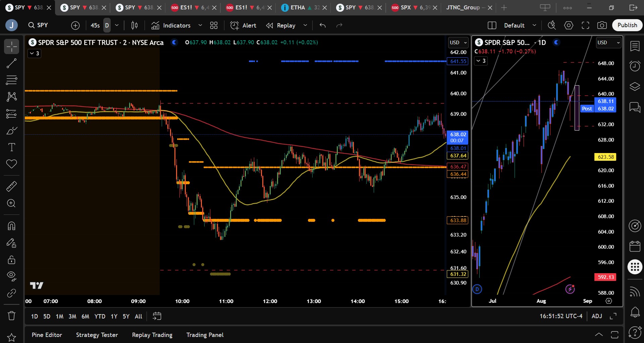Expand the Replay options dropdown
Screen dimensions: 644x343
[x=305, y=25]
